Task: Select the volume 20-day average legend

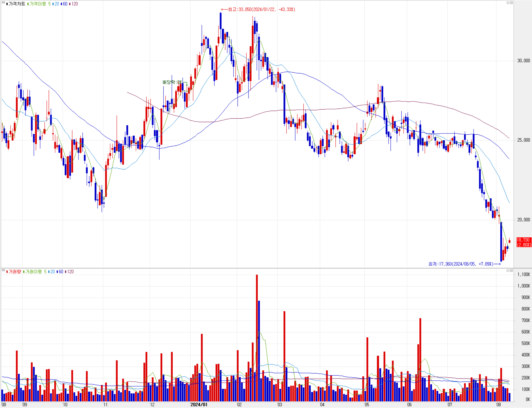Action: (x=52, y=272)
